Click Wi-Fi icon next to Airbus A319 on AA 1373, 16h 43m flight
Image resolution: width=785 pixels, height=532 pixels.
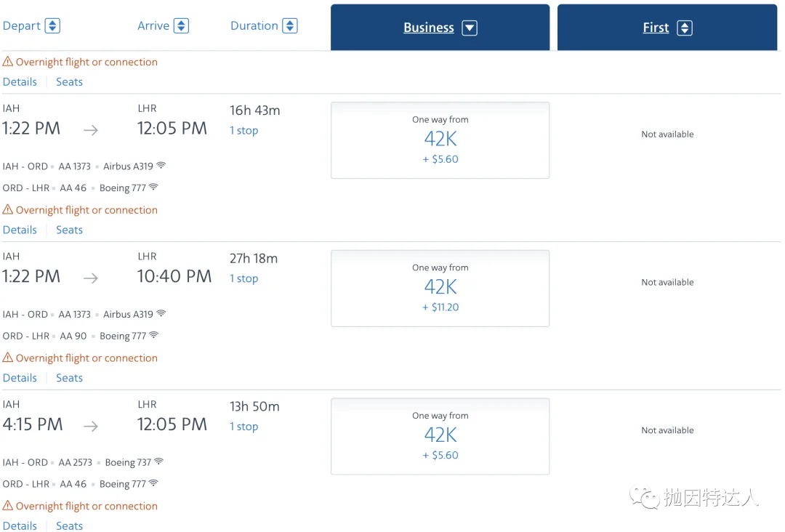161,166
